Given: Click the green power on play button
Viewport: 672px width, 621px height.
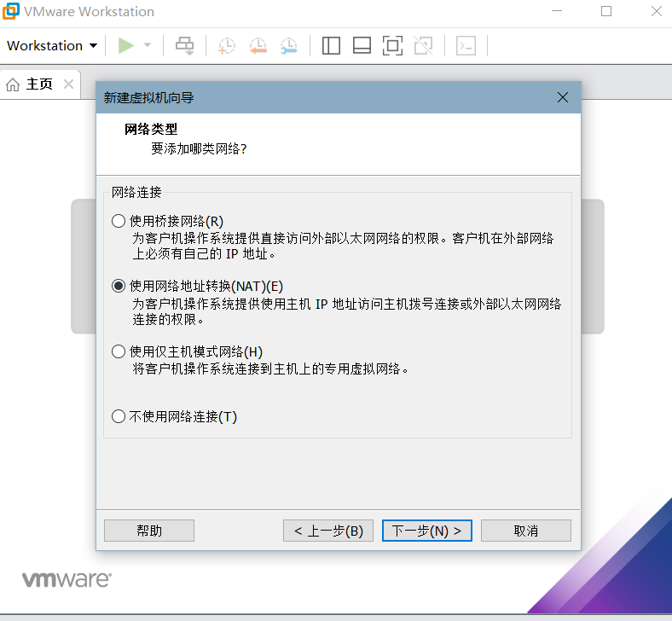Looking at the screenshot, I should 126,45.
